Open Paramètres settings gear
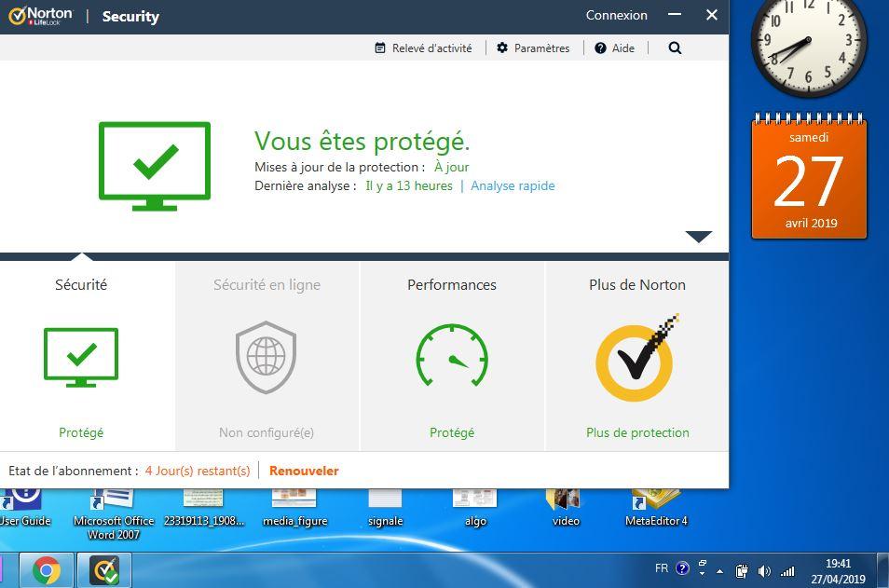Image resolution: width=889 pixels, height=588 pixels. [x=533, y=48]
